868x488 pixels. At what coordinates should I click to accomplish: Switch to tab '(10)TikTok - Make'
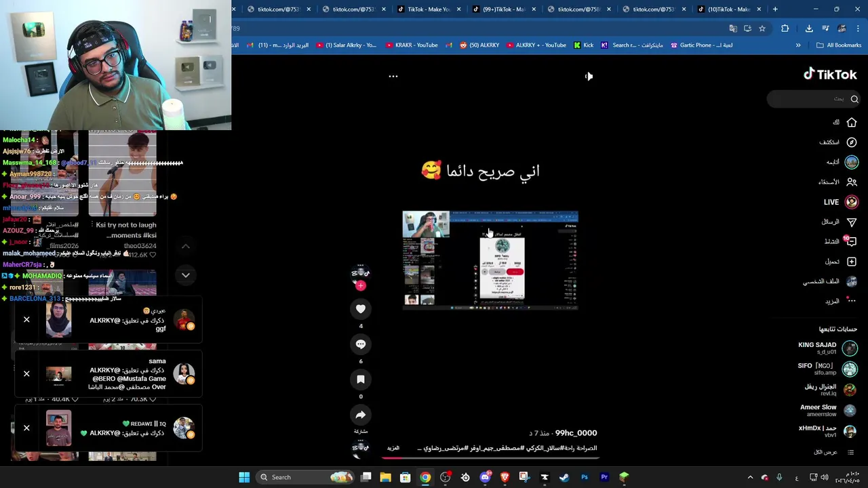730,9
